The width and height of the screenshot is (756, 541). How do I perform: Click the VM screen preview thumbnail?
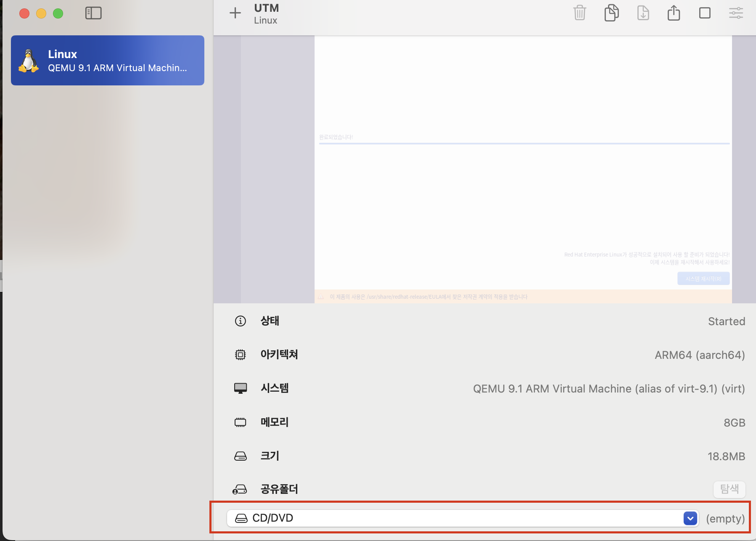(x=485, y=169)
